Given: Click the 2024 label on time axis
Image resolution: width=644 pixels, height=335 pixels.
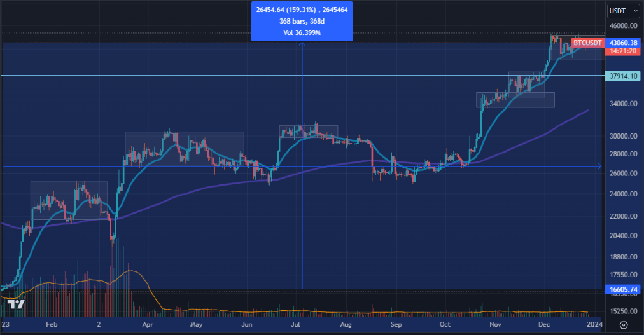Looking at the screenshot, I should pyautogui.click(x=594, y=324).
